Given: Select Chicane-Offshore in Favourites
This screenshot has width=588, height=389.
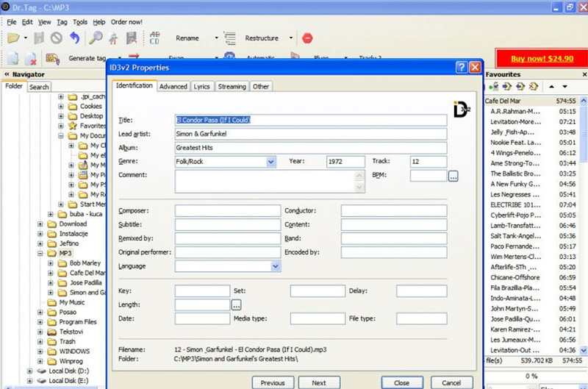Looking at the screenshot, I should click(x=515, y=277).
